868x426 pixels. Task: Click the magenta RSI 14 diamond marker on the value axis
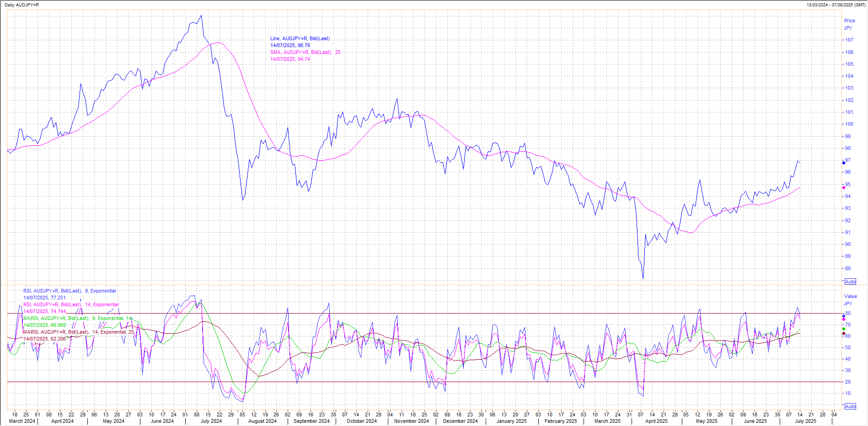point(844,319)
